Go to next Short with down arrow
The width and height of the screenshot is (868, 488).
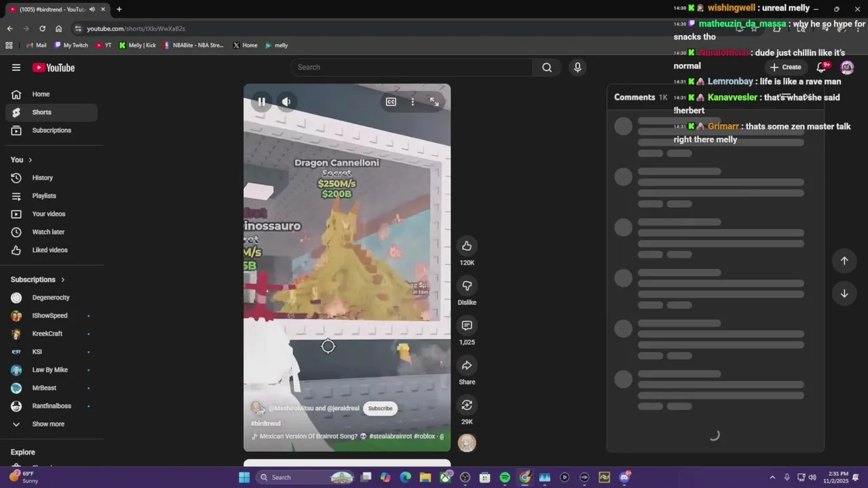[844, 293]
